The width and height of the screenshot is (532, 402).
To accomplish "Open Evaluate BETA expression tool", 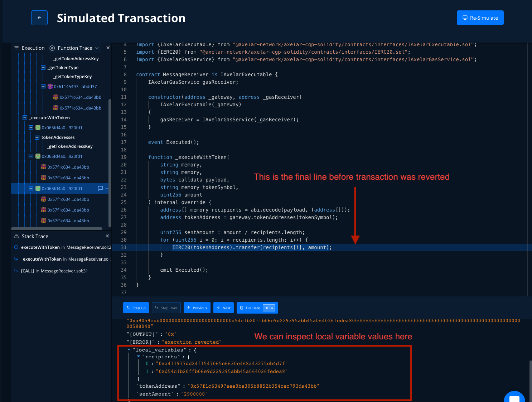I will (257, 308).
